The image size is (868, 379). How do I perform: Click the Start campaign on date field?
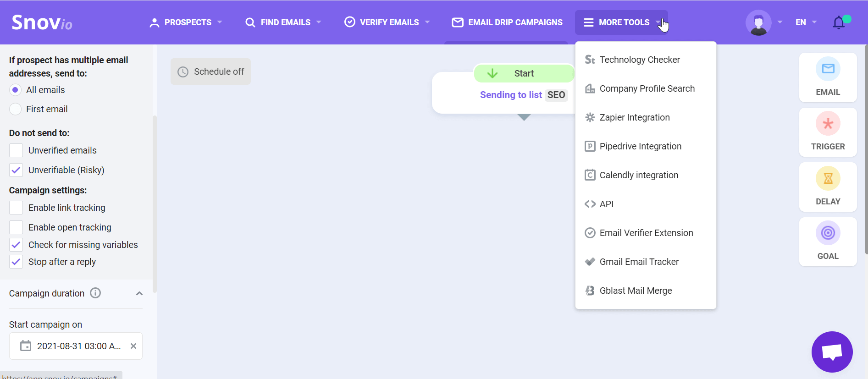(x=76, y=346)
